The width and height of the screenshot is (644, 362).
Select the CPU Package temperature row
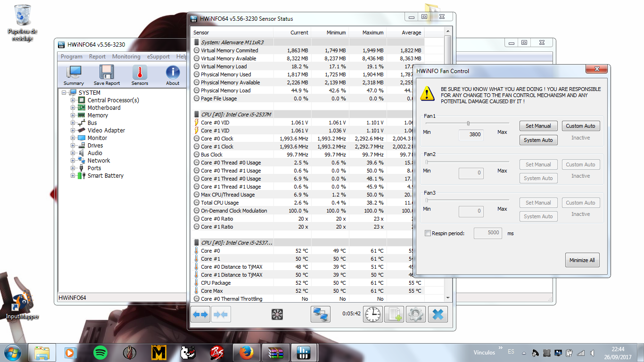[308, 283]
